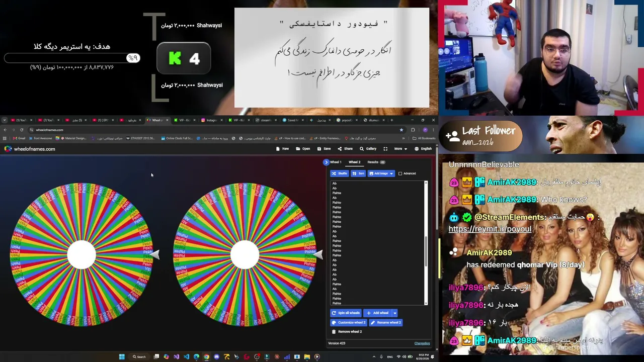Open a saved wheel
The image size is (644, 362).
pyautogui.click(x=303, y=149)
